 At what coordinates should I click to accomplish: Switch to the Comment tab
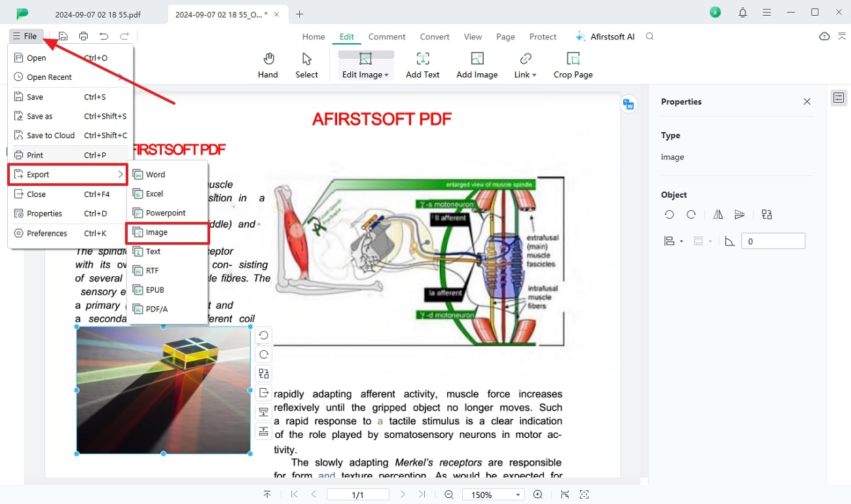pyautogui.click(x=387, y=37)
